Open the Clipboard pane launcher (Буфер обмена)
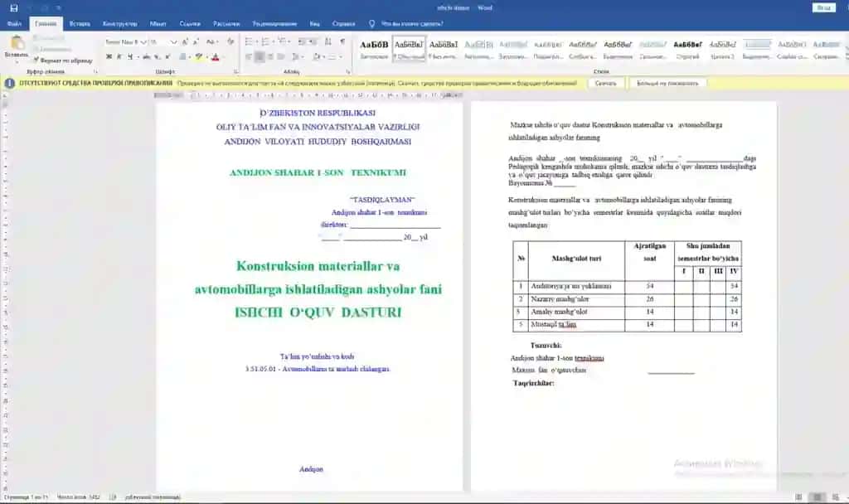849x504 pixels. click(x=96, y=71)
